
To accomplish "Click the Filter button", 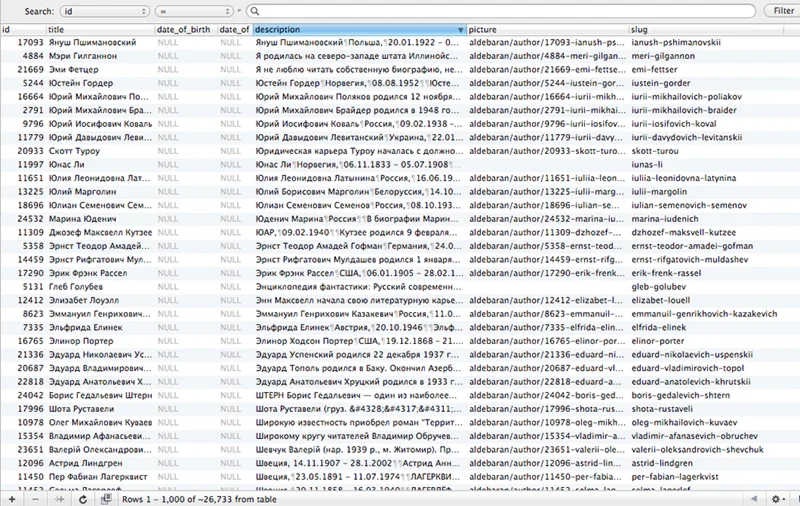I will pos(783,11).
